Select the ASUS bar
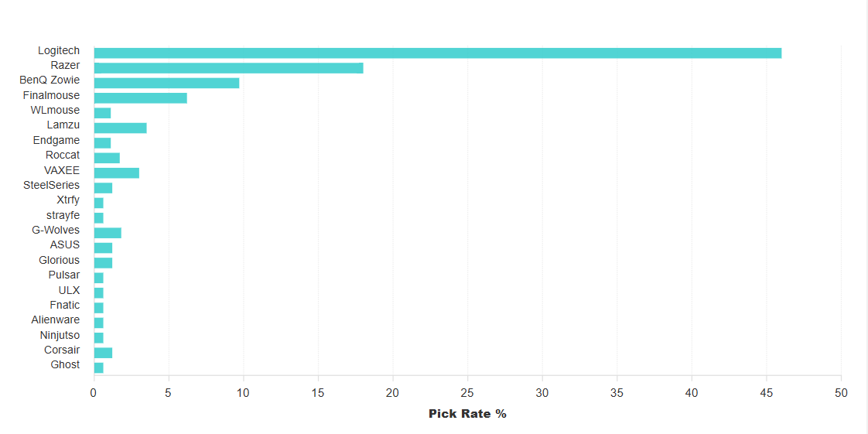This screenshot has width=868, height=434. pos(103,248)
